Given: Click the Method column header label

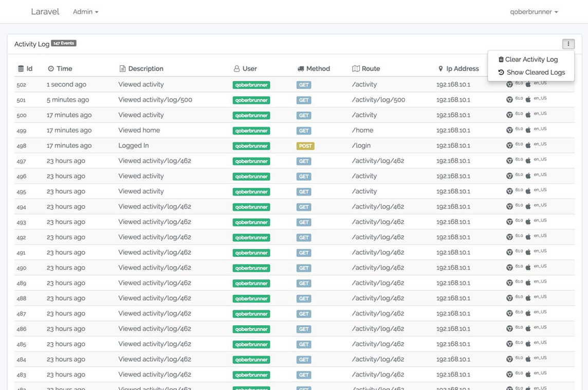Looking at the screenshot, I should coord(318,69).
